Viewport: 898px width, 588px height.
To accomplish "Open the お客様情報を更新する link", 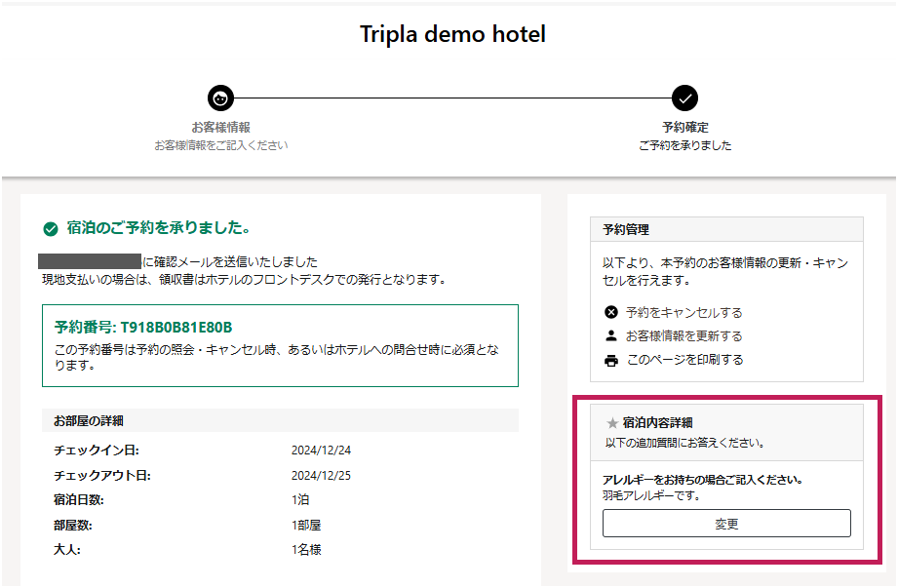I will tap(683, 336).
